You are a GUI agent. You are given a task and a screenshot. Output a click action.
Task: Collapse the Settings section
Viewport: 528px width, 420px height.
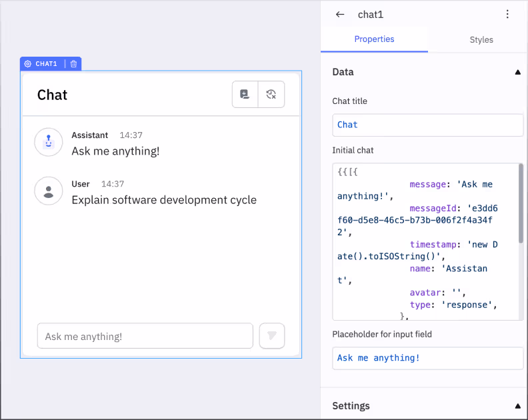517,406
